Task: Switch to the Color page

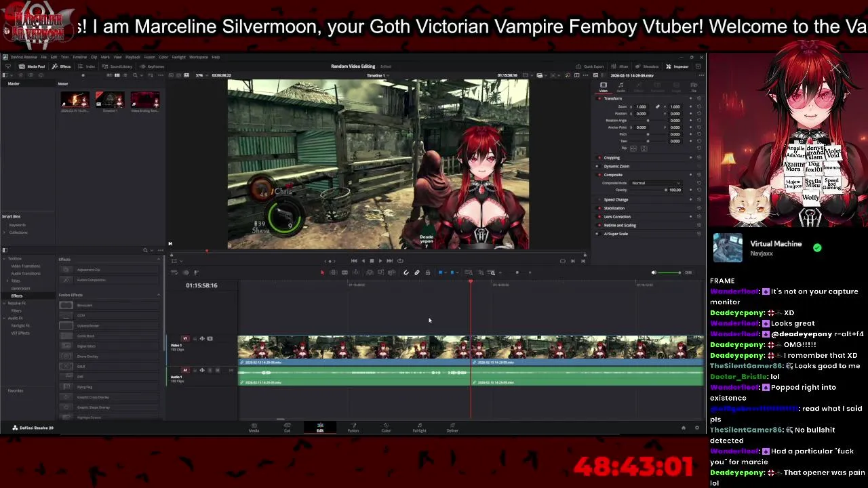Action: [x=386, y=428]
